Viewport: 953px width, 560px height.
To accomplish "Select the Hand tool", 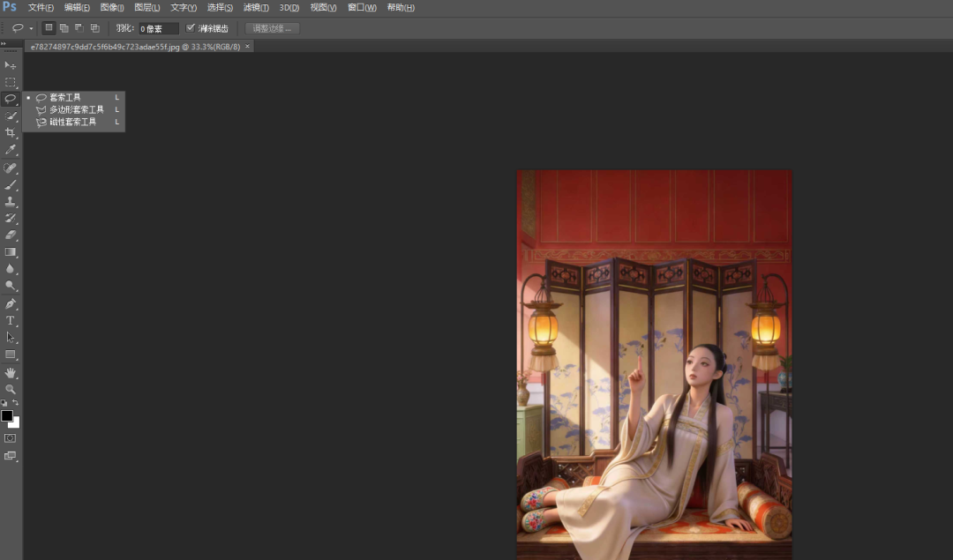I will point(11,372).
